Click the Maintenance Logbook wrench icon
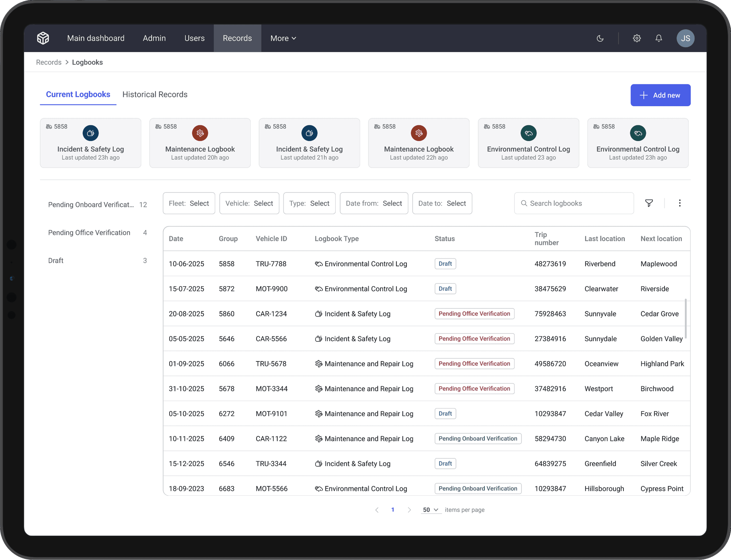The width and height of the screenshot is (731, 560). click(x=200, y=133)
